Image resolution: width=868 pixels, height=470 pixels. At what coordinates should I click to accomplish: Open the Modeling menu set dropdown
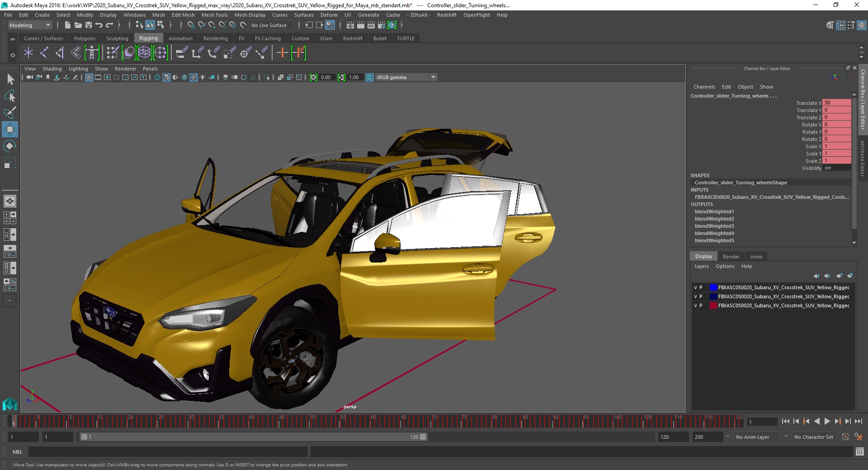30,25
